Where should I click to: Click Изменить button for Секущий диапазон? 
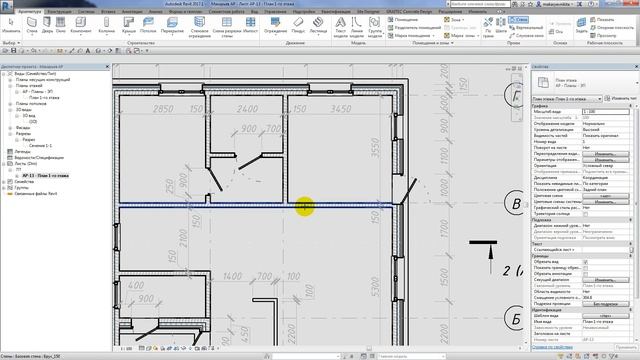pyautogui.click(x=605, y=280)
